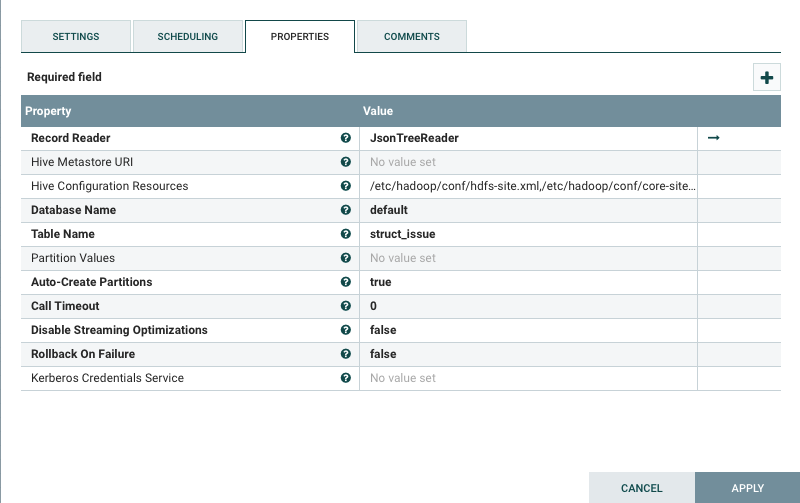The width and height of the screenshot is (800, 503).
Task: Open help for Record Reader property
Action: 345,138
